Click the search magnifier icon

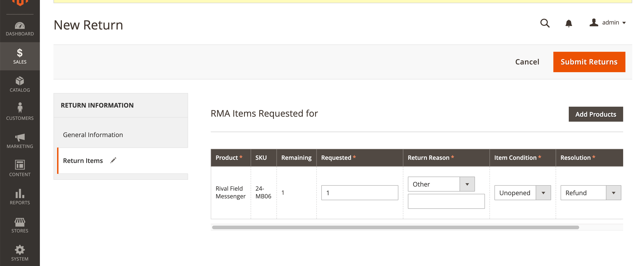pyautogui.click(x=545, y=23)
